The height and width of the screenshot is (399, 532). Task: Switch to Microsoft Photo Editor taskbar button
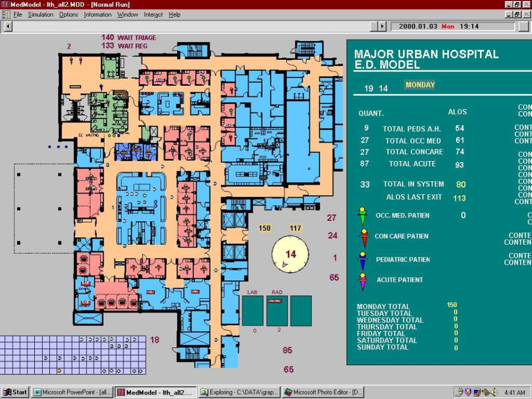(323, 392)
